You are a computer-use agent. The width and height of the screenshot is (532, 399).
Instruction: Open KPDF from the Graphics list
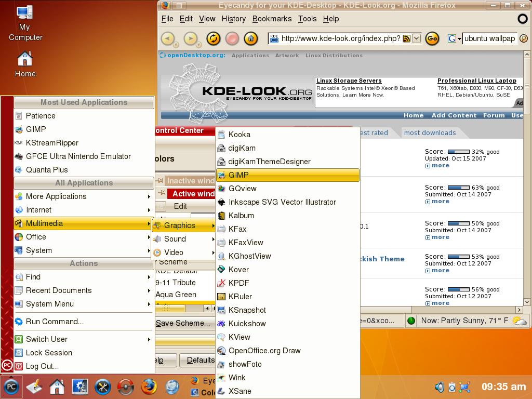(288, 283)
